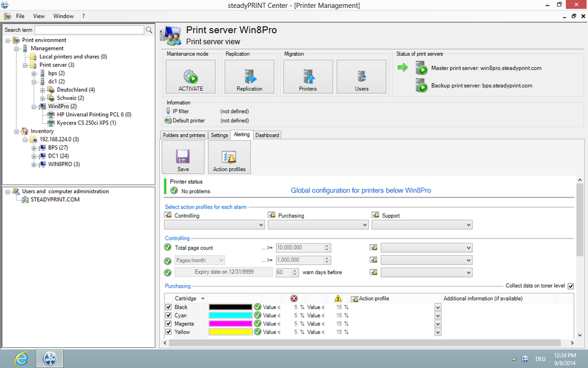Image resolution: width=588 pixels, height=368 pixels.
Task: Uncheck the Black cartridge checkbox
Action: 168,307
